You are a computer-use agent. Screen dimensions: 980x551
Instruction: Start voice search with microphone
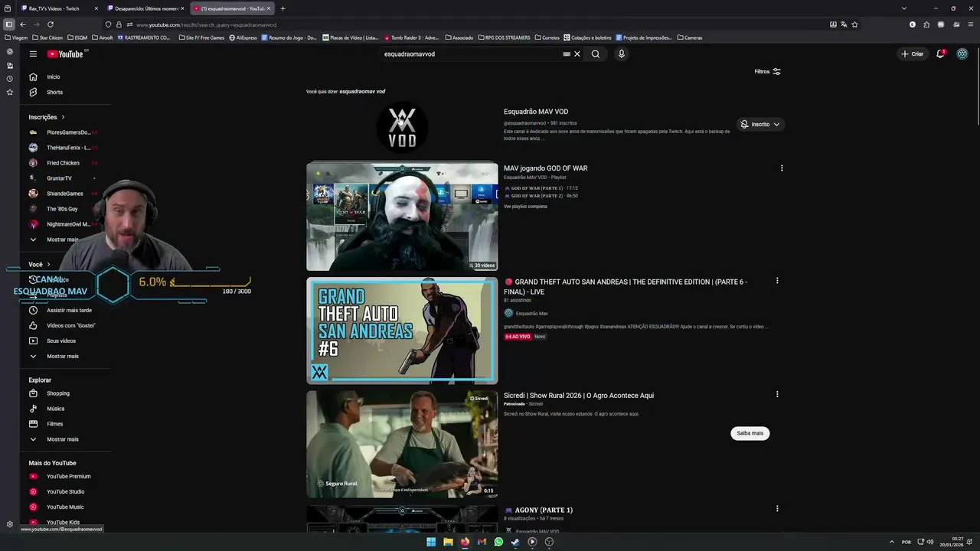point(622,54)
